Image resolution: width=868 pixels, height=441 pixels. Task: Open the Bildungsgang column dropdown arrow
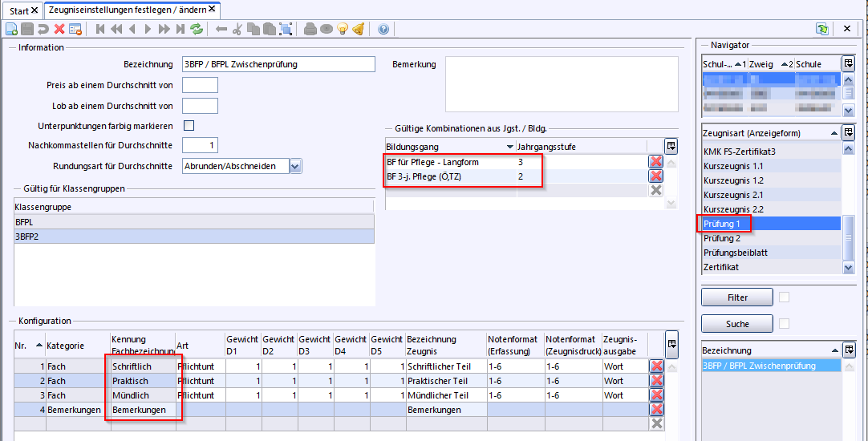509,147
